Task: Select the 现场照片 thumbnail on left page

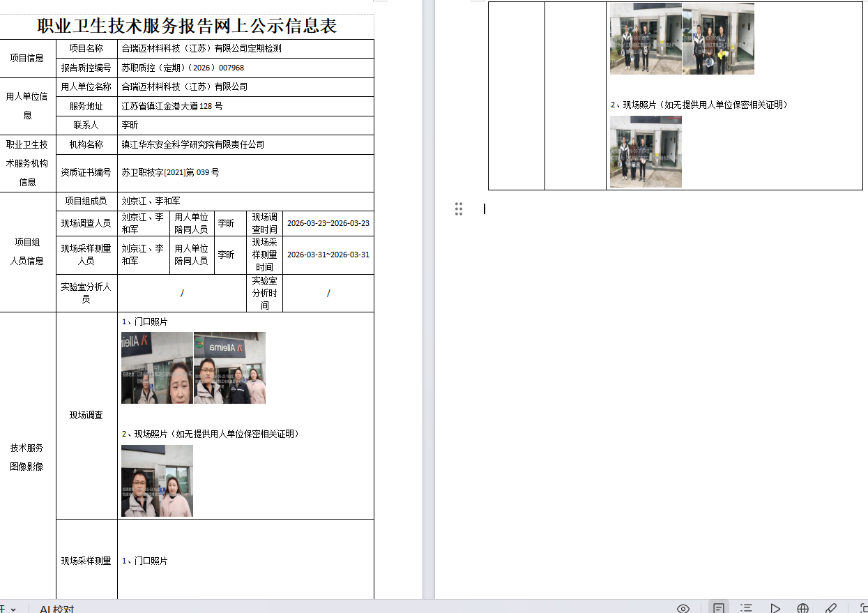Action: (x=157, y=480)
